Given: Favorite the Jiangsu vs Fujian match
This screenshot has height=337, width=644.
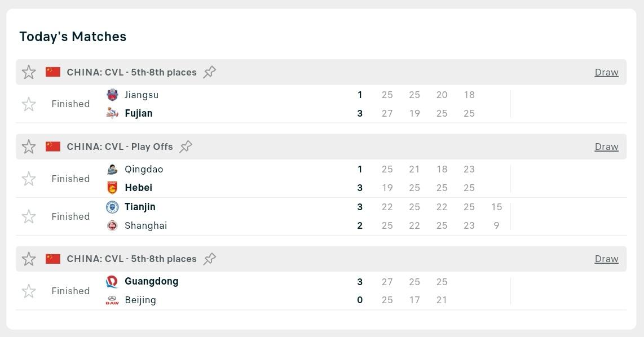Looking at the screenshot, I should pos(29,104).
